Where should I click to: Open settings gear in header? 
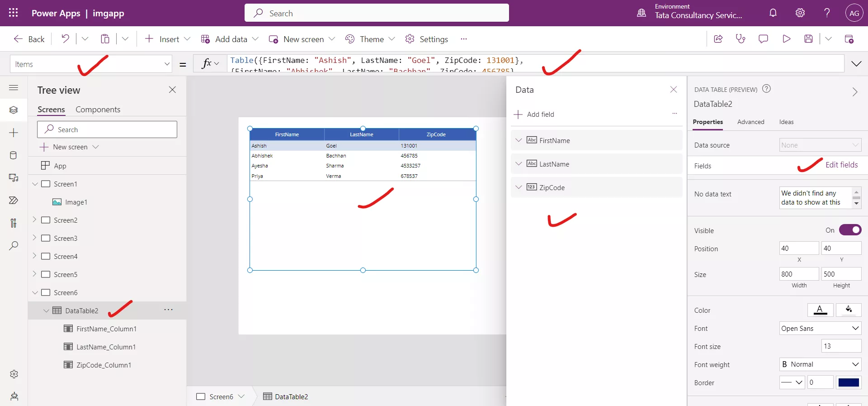pyautogui.click(x=800, y=13)
